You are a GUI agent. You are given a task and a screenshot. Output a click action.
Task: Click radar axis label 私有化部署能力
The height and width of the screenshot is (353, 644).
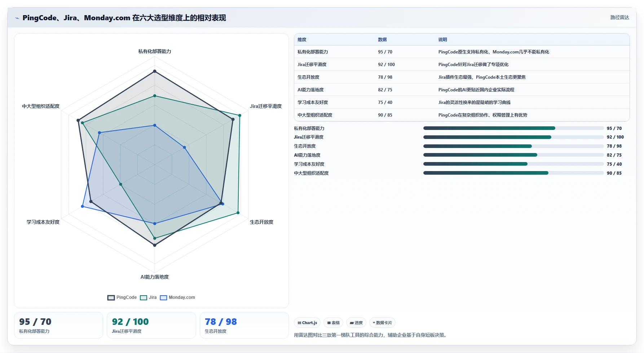pos(155,51)
